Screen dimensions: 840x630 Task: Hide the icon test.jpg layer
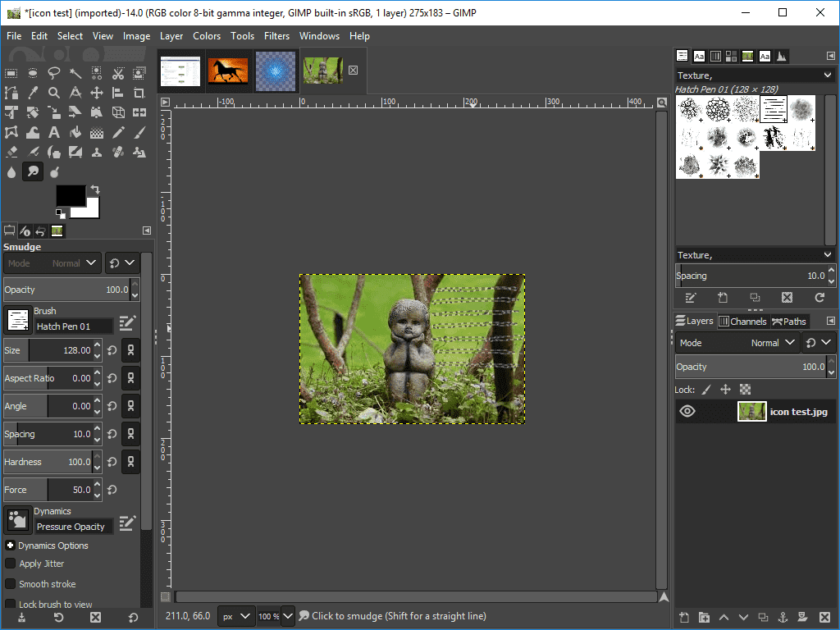tap(687, 412)
